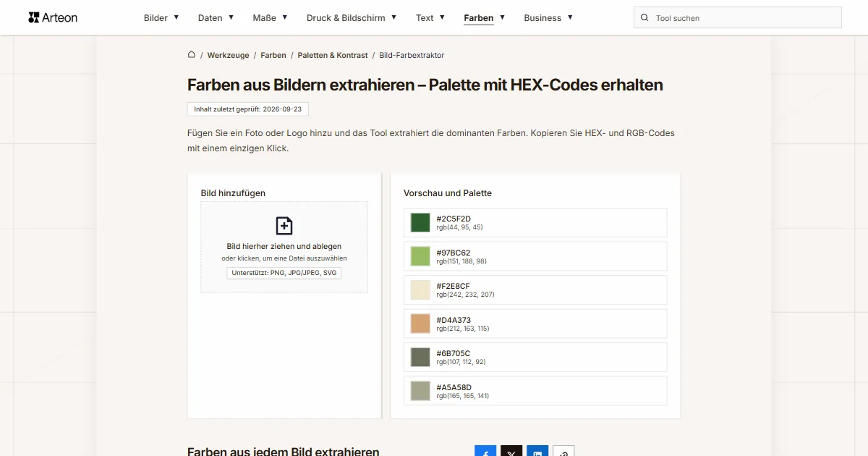Image resolution: width=868 pixels, height=456 pixels.
Task: Expand the Maße menu arrow
Action: click(285, 17)
